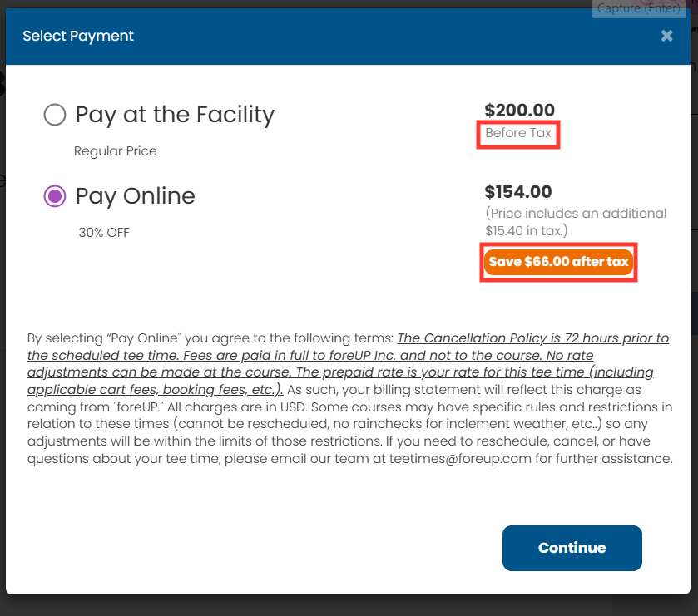The height and width of the screenshot is (616, 698).
Task: Click the Pay Online label text
Action: (136, 196)
